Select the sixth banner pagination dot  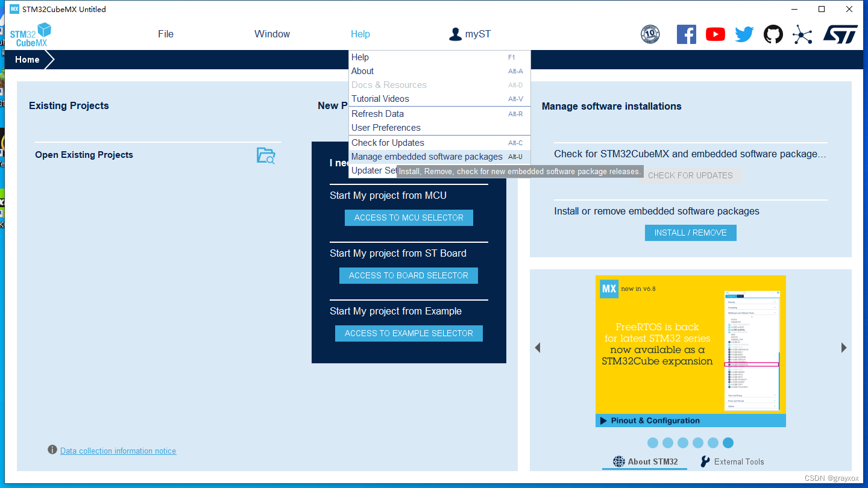tap(728, 443)
